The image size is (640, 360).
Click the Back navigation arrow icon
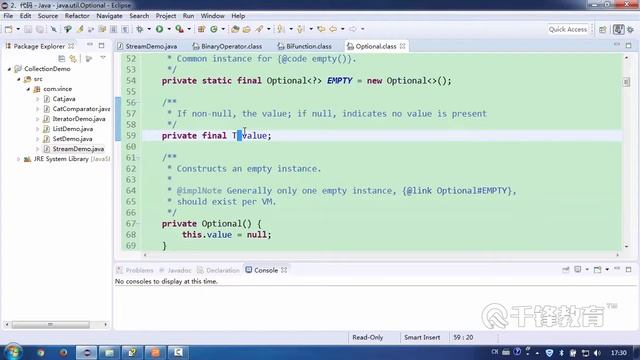pos(333,29)
